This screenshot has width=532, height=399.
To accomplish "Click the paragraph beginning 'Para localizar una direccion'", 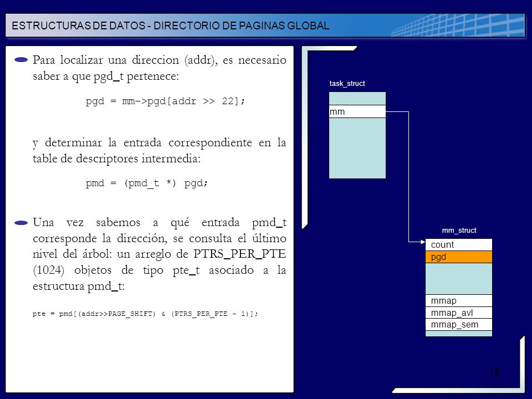I will point(160,68).
